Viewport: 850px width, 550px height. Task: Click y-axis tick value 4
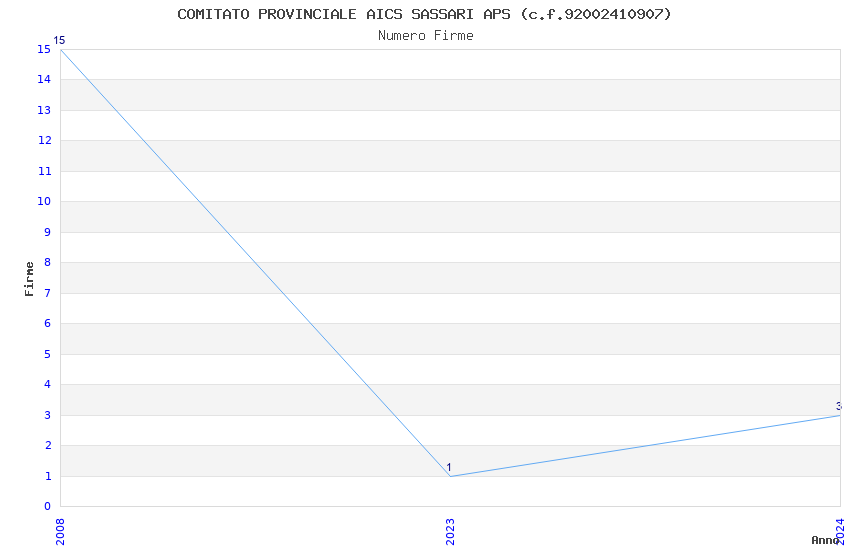pos(48,385)
